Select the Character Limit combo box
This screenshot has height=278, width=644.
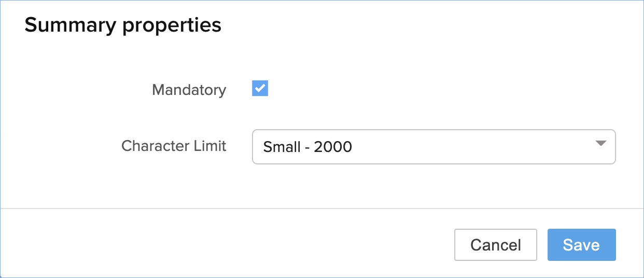[433, 147]
